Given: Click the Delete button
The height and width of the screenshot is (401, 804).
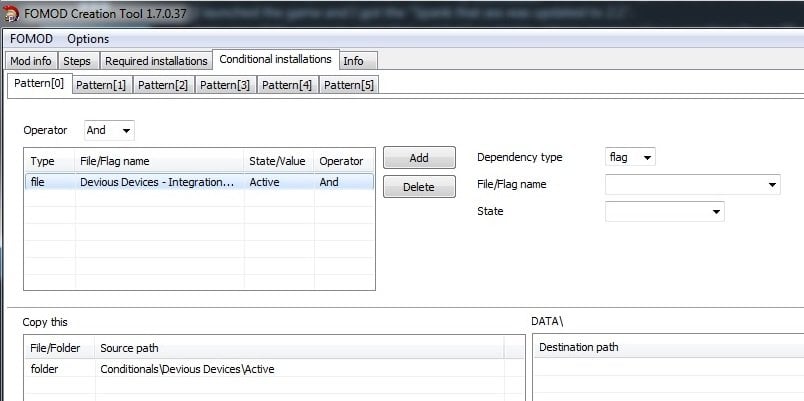Looking at the screenshot, I should pyautogui.click(x=419, y=187).
